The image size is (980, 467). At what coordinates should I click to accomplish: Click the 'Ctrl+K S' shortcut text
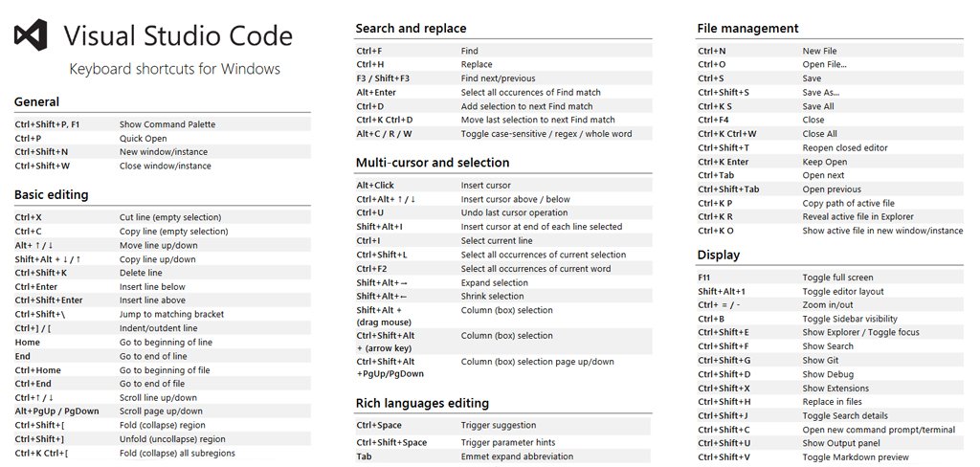coord(715,106)
